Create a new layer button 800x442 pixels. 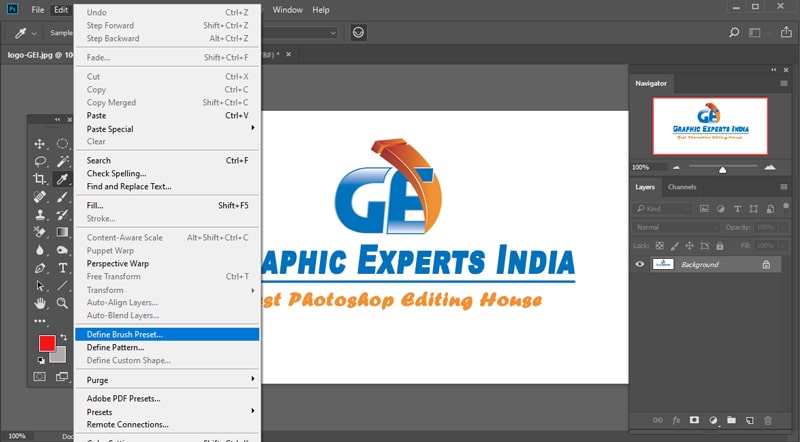coord(749,420)
